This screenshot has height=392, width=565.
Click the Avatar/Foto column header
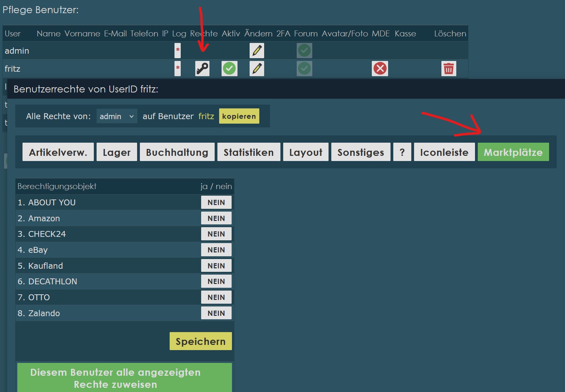point(345,34)
